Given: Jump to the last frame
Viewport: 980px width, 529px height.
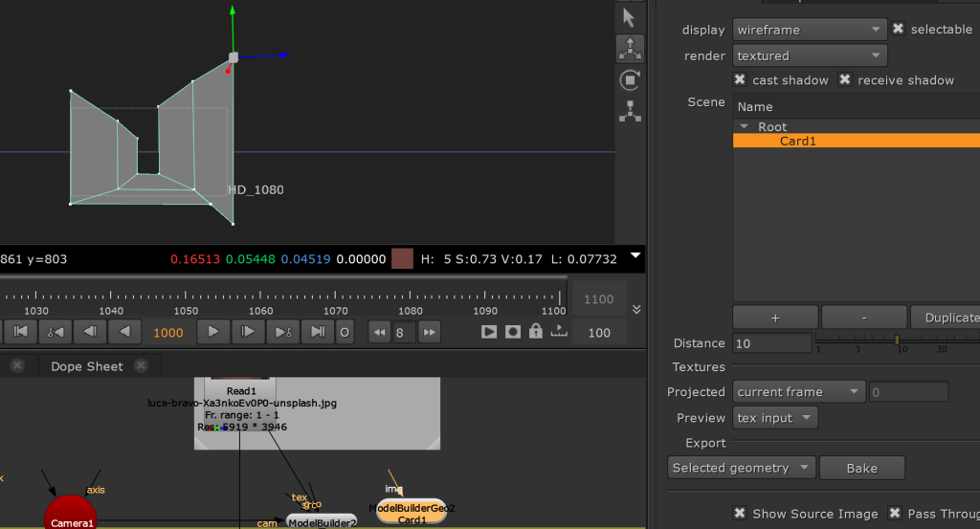Looking at the screenshot, I should pyautogui.click(x=318, y=332).
